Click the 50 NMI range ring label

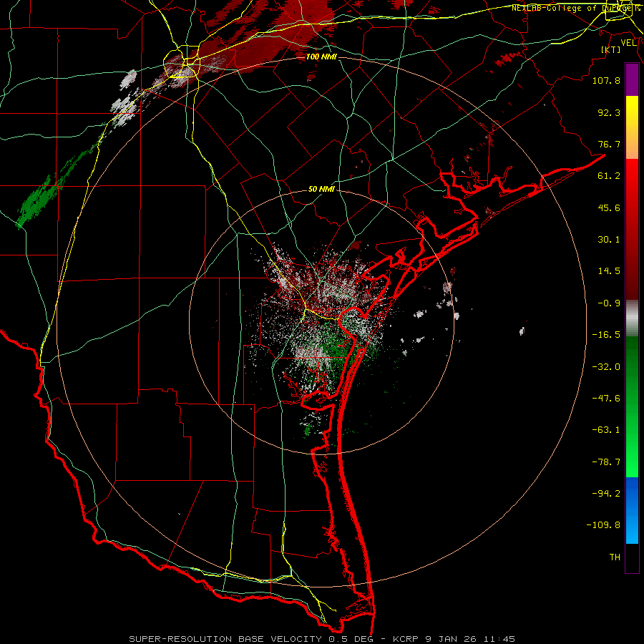[x=321, y=189]
